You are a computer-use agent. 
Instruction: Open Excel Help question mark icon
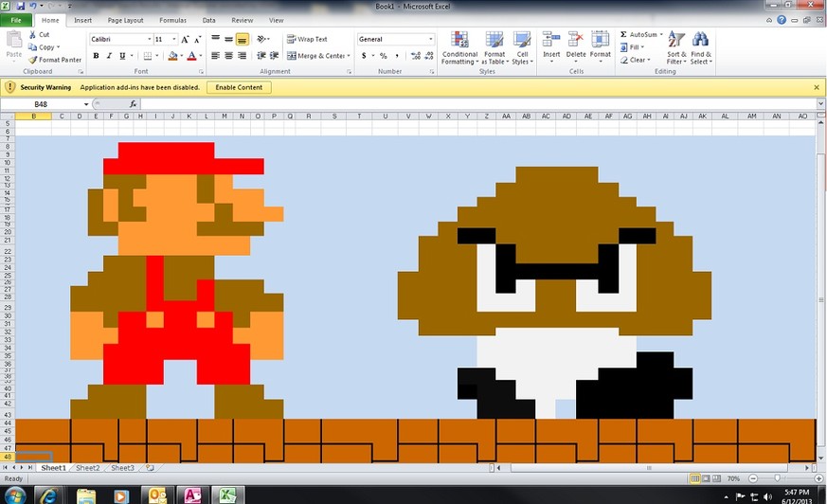pyautogui.click(x=782, y=20)
